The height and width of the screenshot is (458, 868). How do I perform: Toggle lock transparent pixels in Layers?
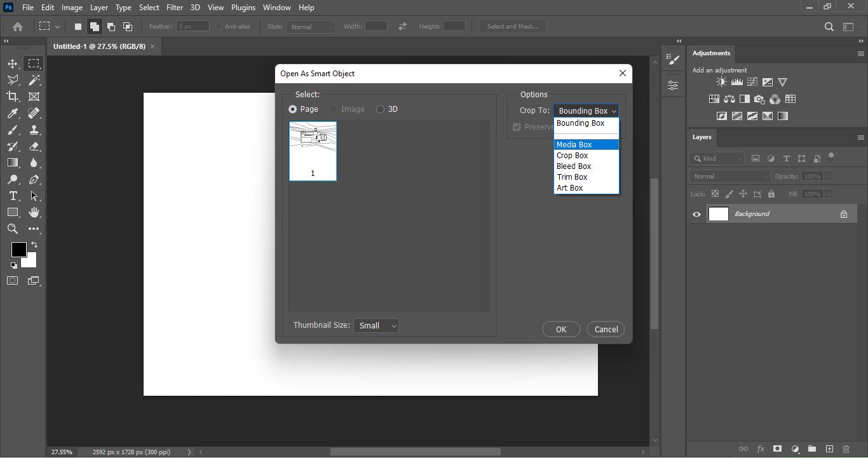(715, 194)
